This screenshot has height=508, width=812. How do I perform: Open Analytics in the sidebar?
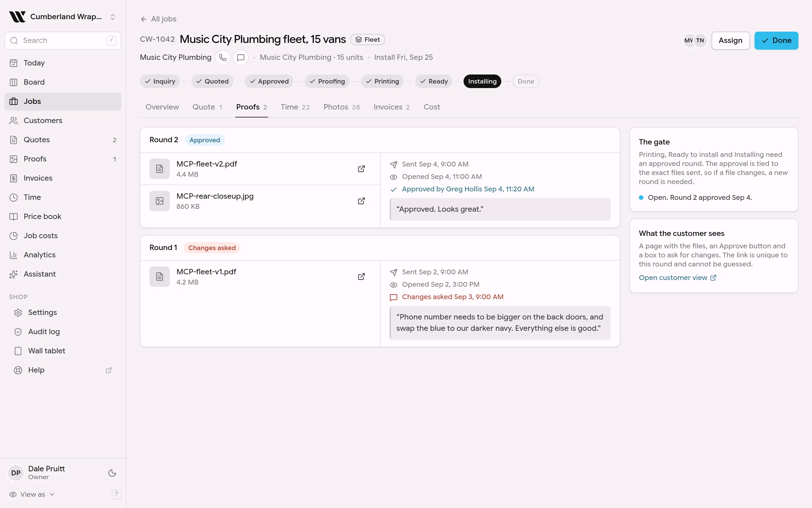[x=63, y=255]
